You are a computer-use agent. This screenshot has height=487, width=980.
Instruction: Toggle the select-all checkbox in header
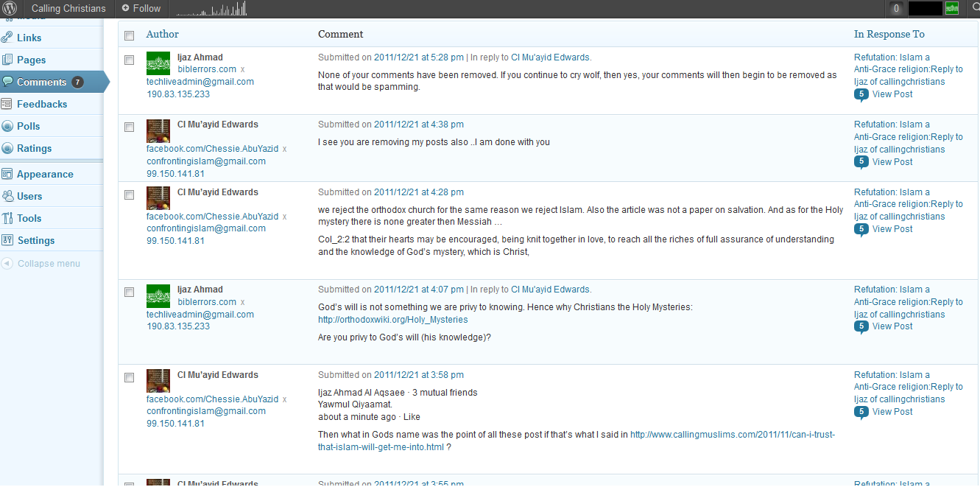130,35
